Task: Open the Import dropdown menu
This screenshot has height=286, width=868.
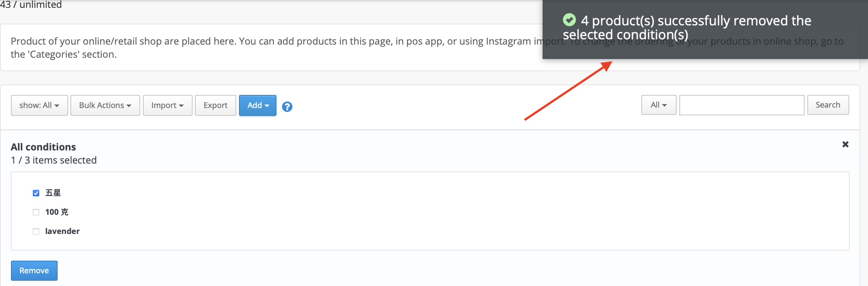Action: [168, 105]
